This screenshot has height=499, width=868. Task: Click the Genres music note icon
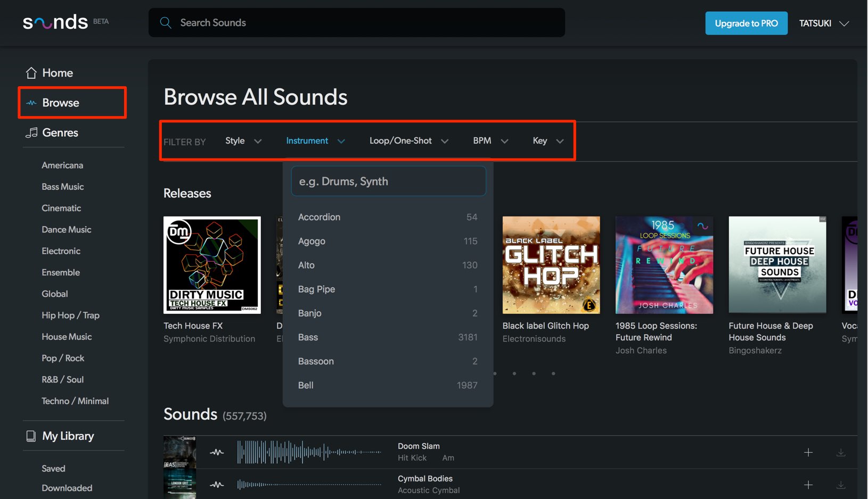[31, 132]
